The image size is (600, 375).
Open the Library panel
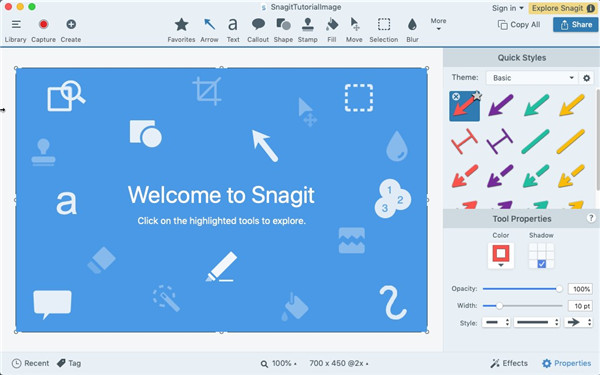(15, 30)
